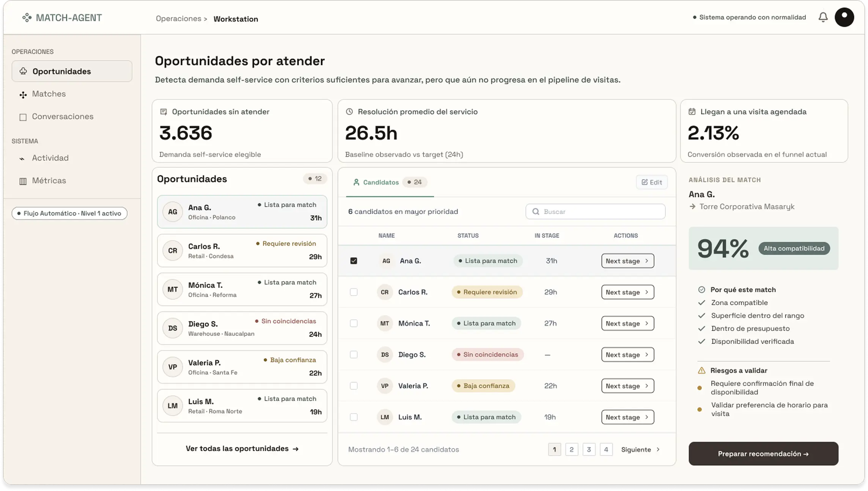This screenshot has width=868, height=491.
Task: Click the calendar icon beside Llegan a una visita
Action: tap(692, 112)
